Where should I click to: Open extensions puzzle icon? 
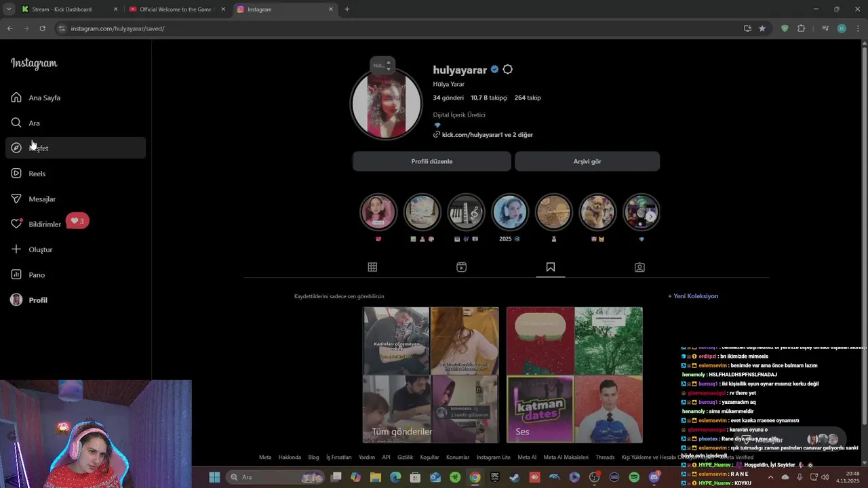pyautogui.click(x=801, y=28)
